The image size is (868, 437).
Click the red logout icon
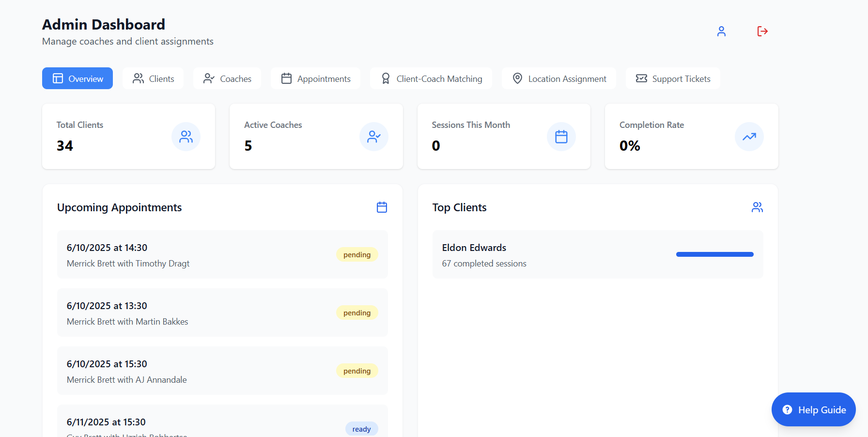(762, 31)
